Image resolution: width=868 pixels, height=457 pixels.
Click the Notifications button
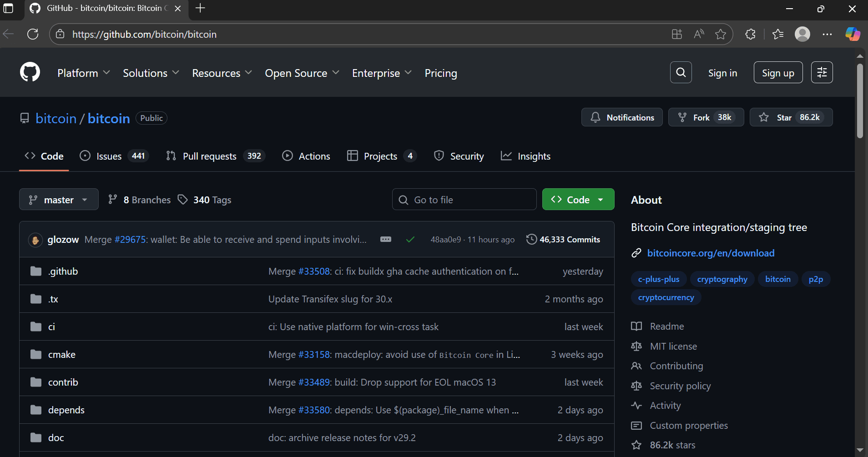click(622, 117)
